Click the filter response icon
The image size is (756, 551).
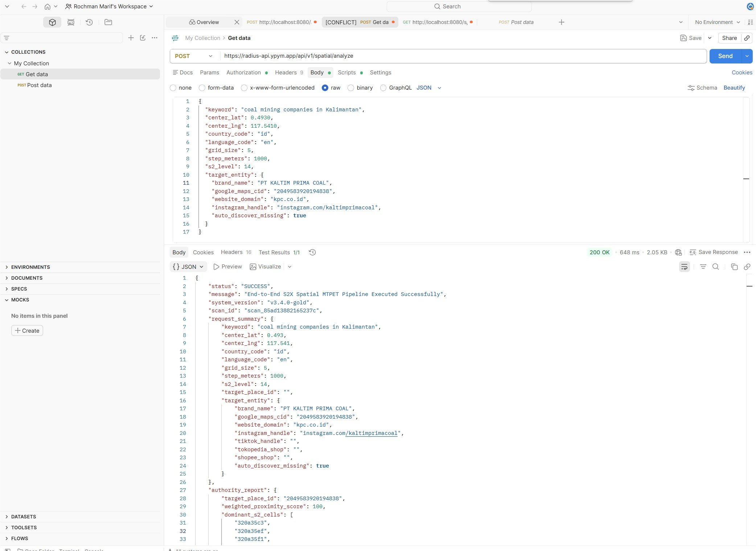pyautogui.click(x=703, y=267)
